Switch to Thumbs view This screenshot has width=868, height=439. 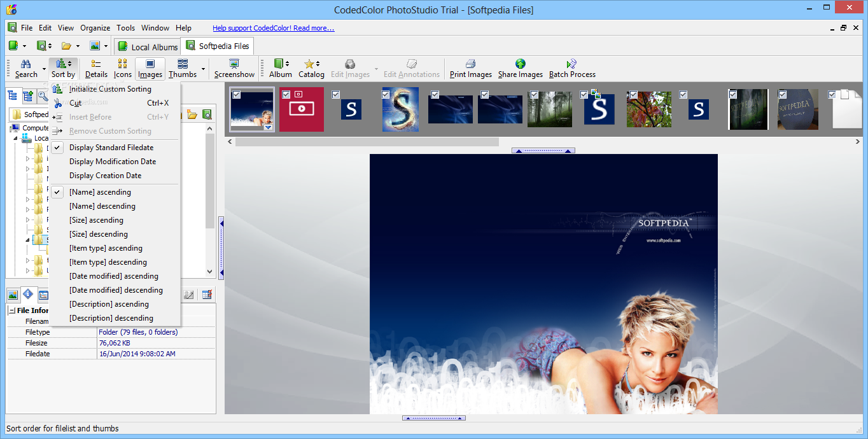pyautogui.click(x=183, y=69)
